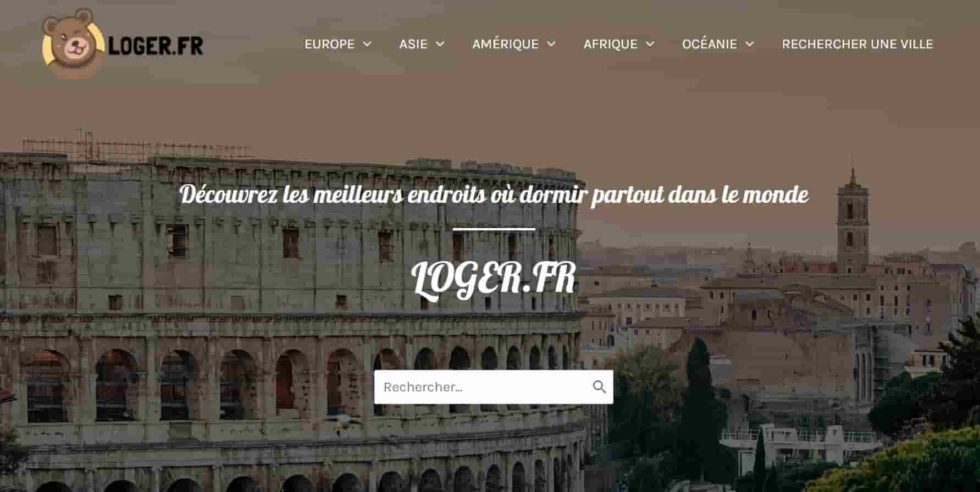Open the EUROPE menu item
980x492 pixels.
[x=329, y=44]
